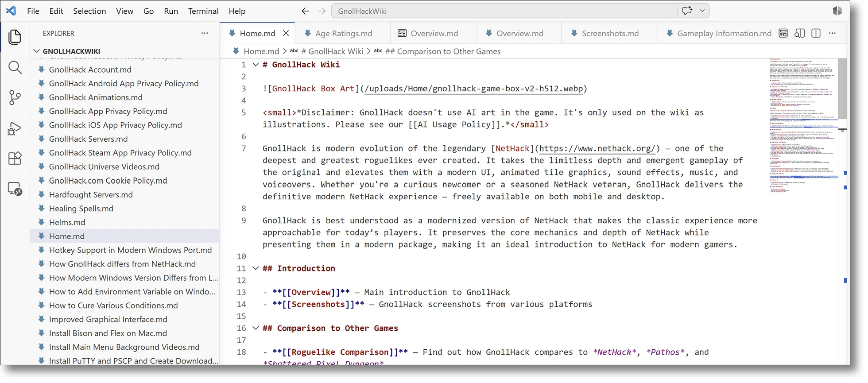Open the Source Control view

(x=15, y=98)
